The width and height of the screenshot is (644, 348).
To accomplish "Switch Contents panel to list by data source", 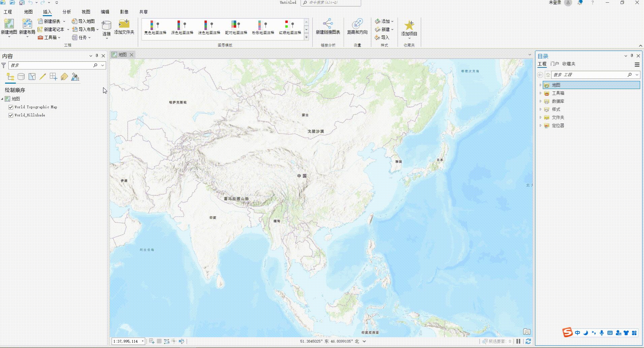I will click(21, 77).
